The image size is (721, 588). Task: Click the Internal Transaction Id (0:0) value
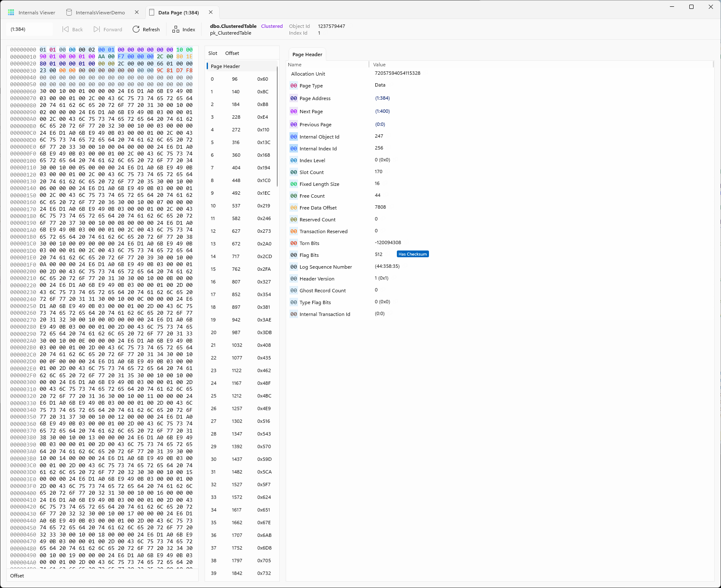[x=380, y=314]
